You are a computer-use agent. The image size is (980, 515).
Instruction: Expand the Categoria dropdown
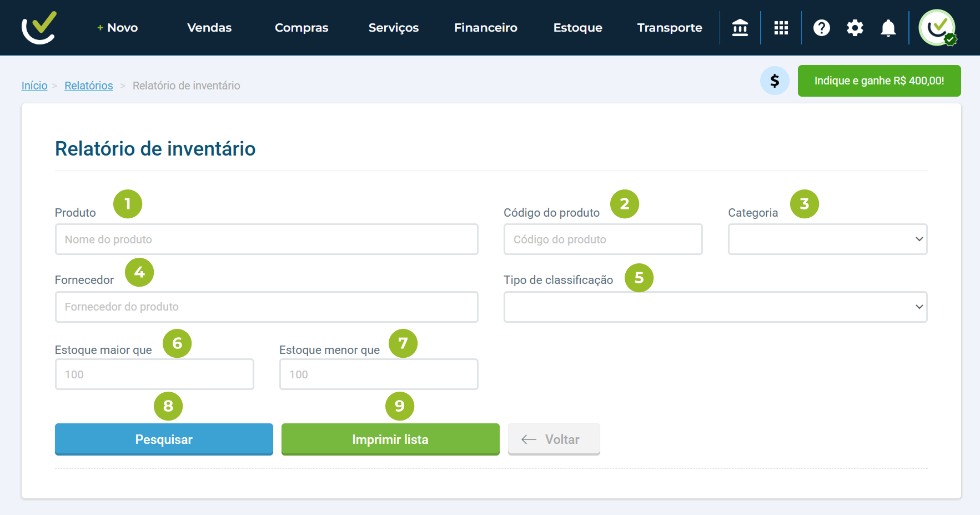pos(828,239)
